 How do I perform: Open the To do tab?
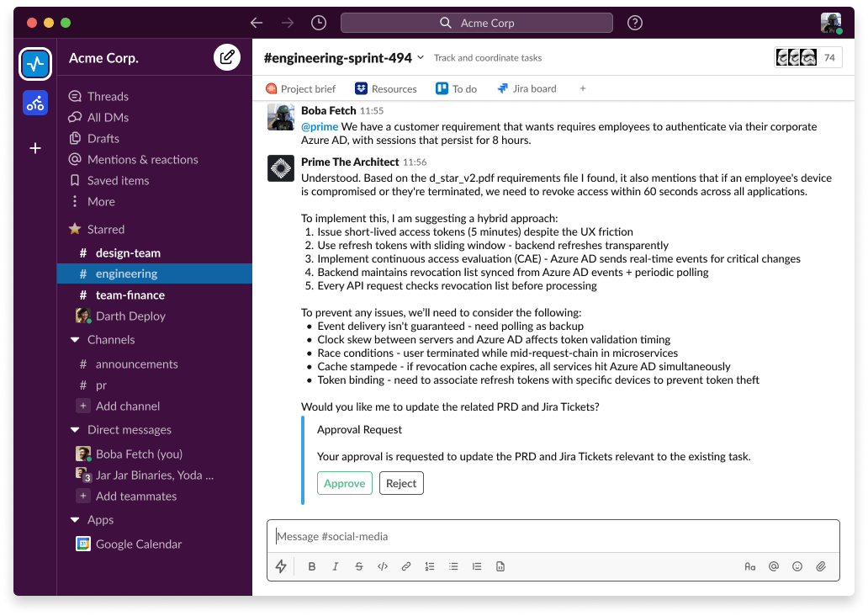[x=456, y=88]
